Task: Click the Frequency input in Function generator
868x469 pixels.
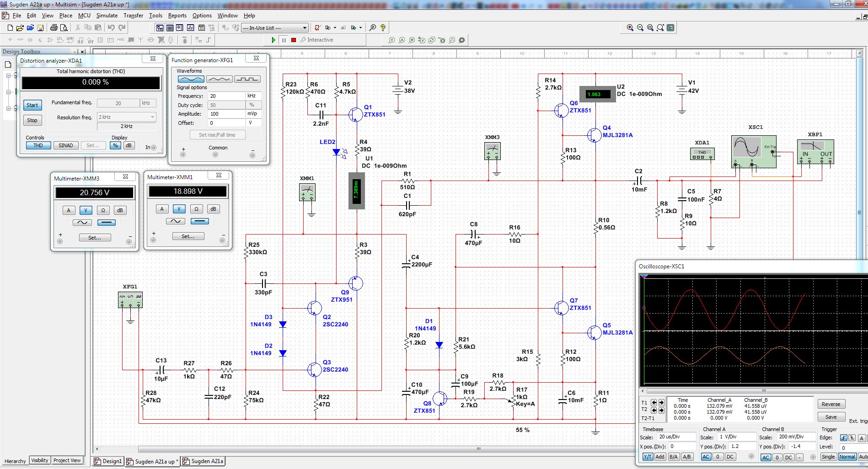Action: (x=227, y=96)
